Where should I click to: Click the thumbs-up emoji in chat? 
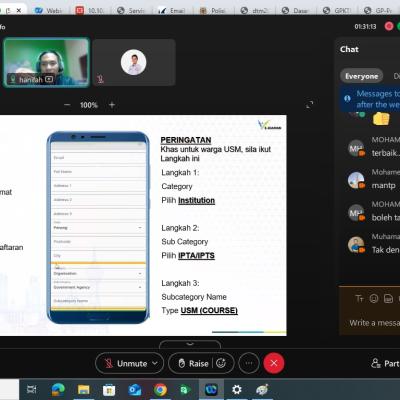coord(381,119)
